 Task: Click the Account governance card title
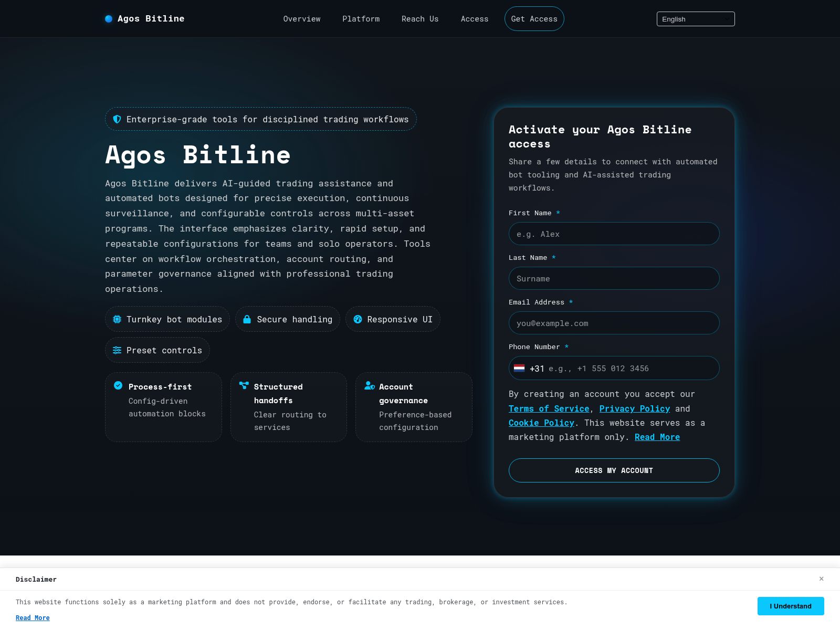404,394
